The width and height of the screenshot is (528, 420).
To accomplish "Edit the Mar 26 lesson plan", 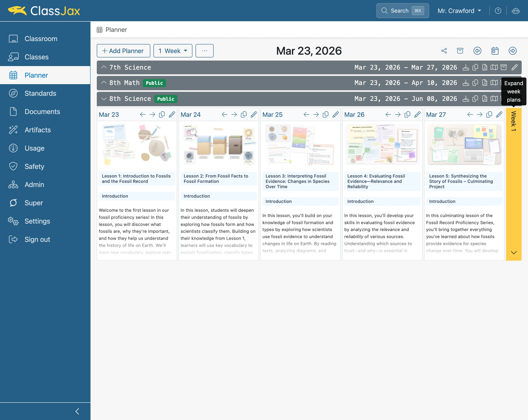I will 417,115.
